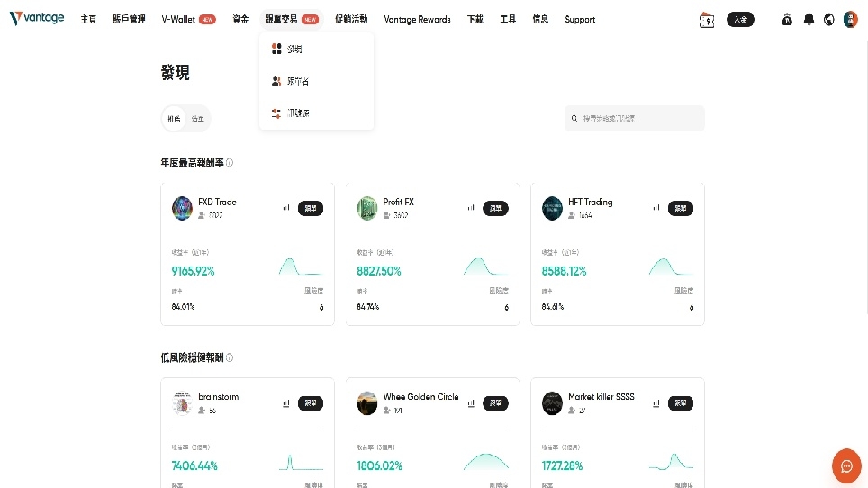The width and height of the screenshot is (868, 488).
Task: Open the 信息 menu
Action: point(540,20)
